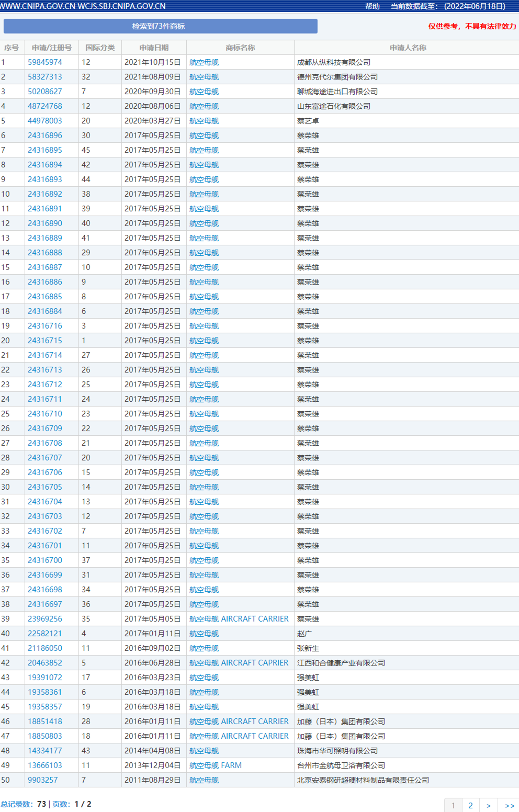Open trademark name in row 46
The width and height of the screenshot is (519, 812).
239,721
